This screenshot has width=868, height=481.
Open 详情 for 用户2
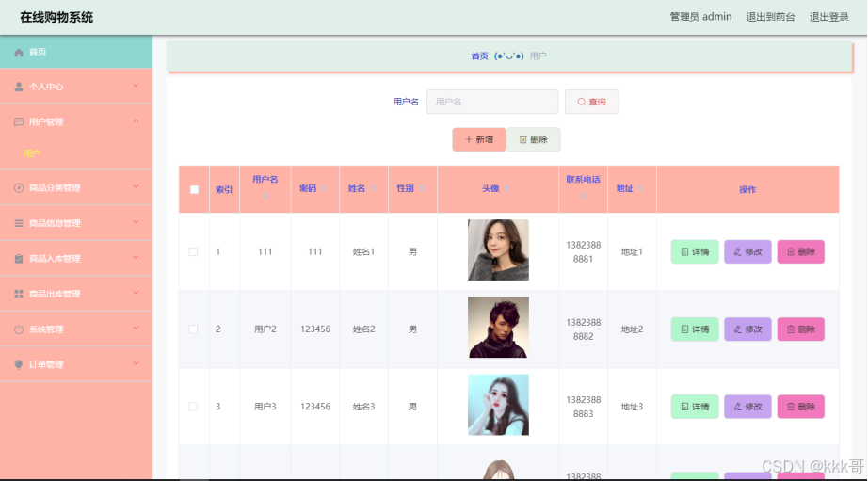(695, 329)
